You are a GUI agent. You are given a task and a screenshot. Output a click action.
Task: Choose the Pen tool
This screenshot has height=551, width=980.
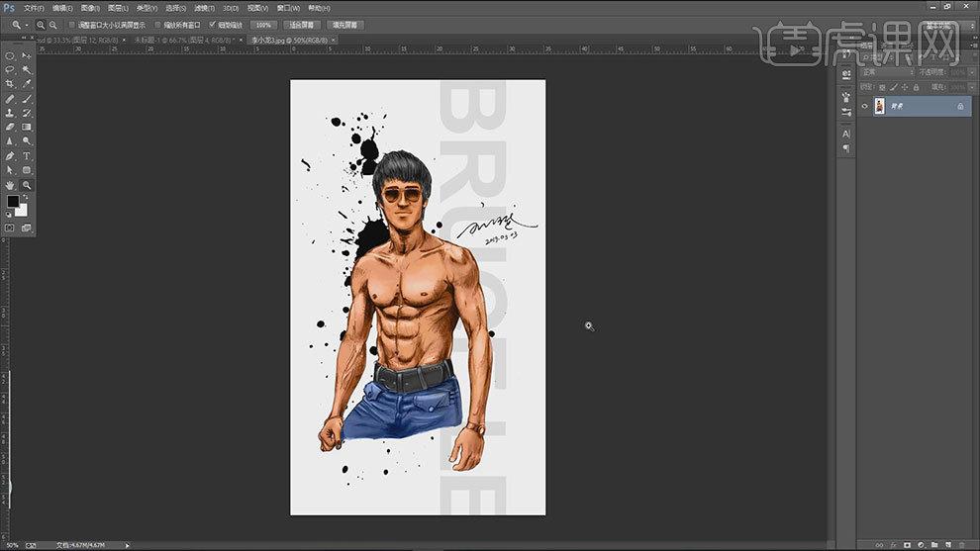pyautogui.click(x=10, y=156)
